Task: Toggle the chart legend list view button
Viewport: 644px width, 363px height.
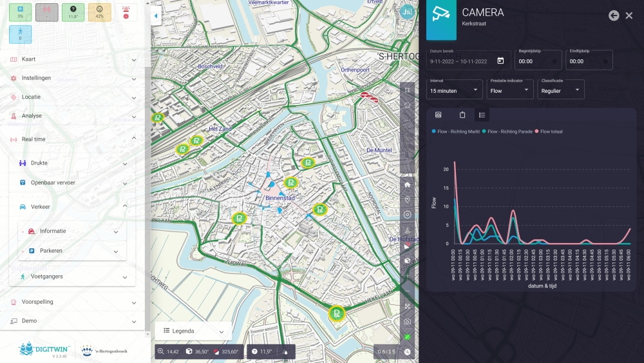Action: pos(482,115)
